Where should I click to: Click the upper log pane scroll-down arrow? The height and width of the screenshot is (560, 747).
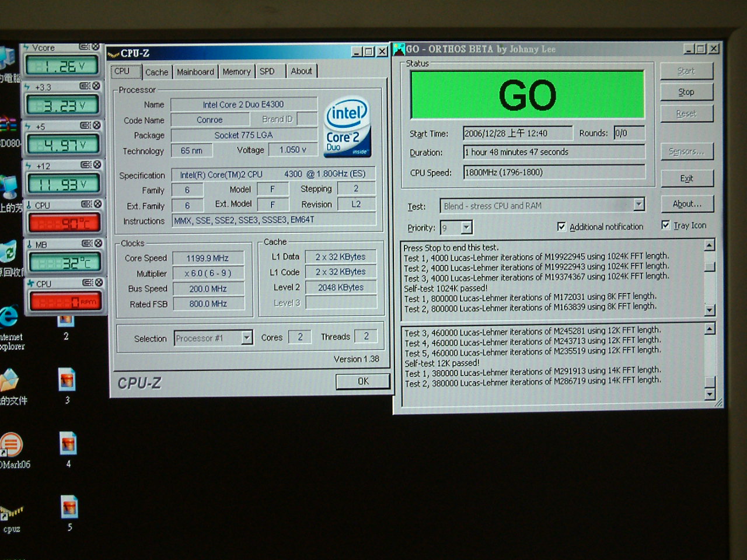click(x=710, y=310)
